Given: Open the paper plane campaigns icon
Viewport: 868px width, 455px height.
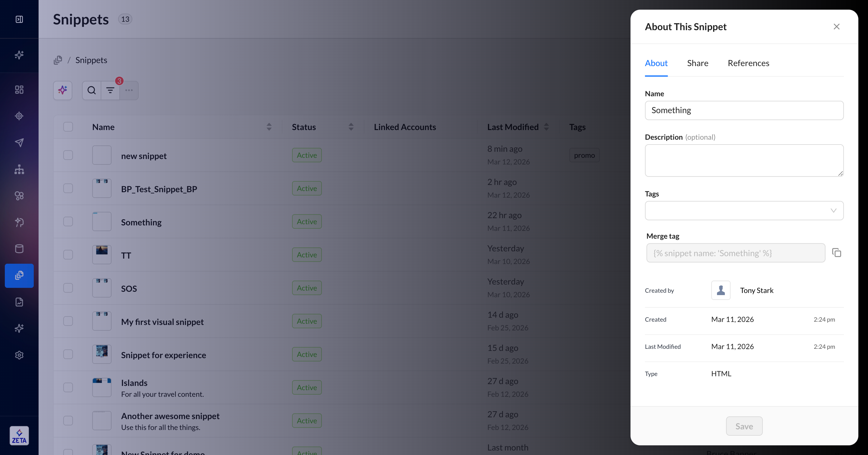Looking at the screenshot, I should tap(19, 142).
